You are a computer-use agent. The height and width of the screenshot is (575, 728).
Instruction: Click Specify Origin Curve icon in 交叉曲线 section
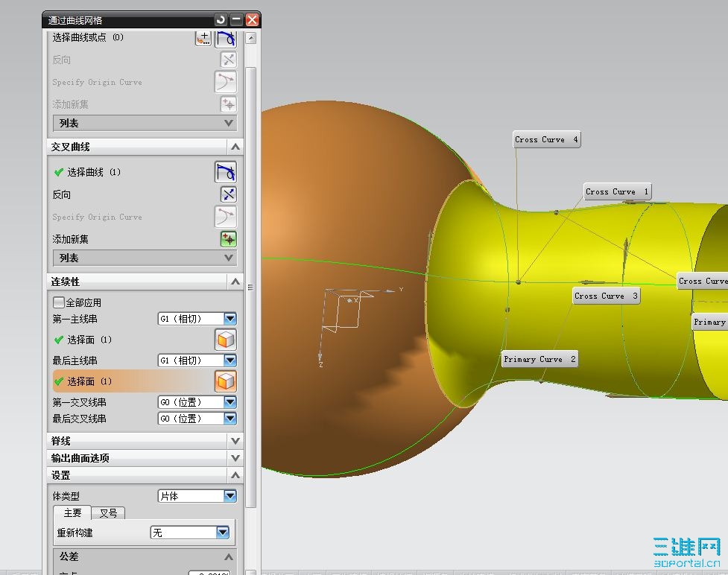[226, 217]
